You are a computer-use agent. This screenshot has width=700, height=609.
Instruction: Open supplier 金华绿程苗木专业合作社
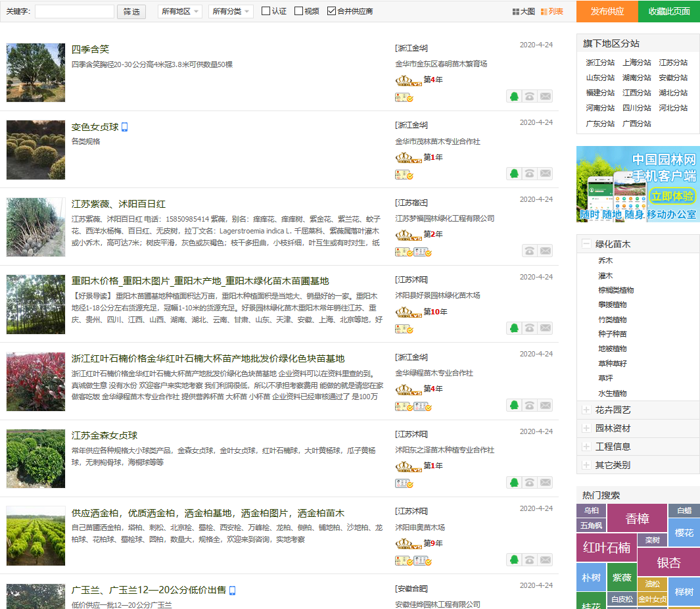click(434, 373)
